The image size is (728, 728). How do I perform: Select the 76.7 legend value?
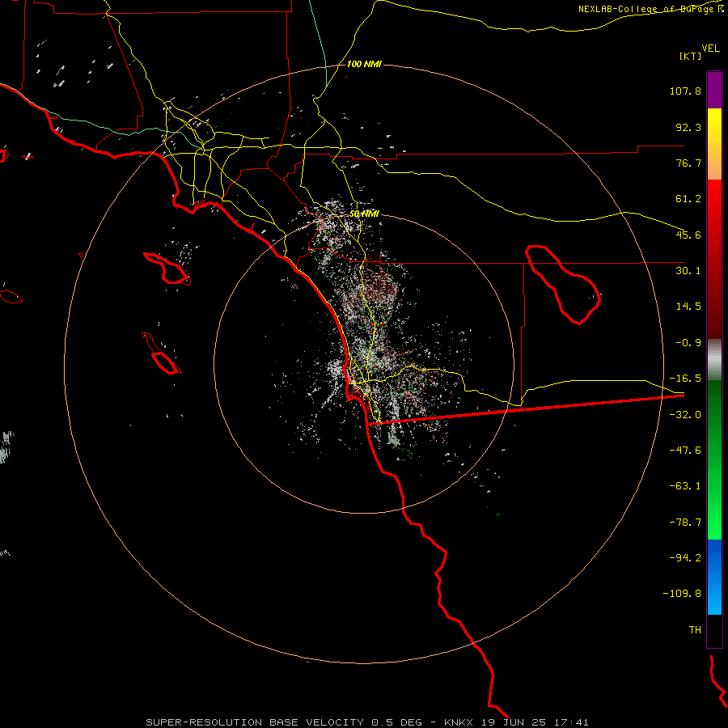(x=688, y=163)
